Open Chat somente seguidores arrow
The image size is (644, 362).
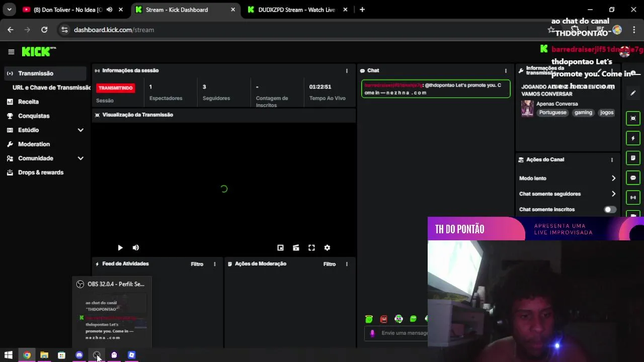(613, 194)
